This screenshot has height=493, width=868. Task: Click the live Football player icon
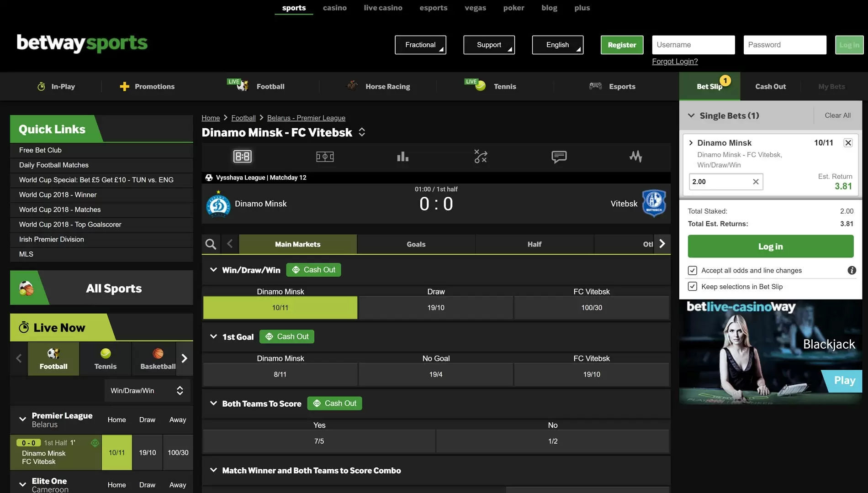[x=243, y=85]
